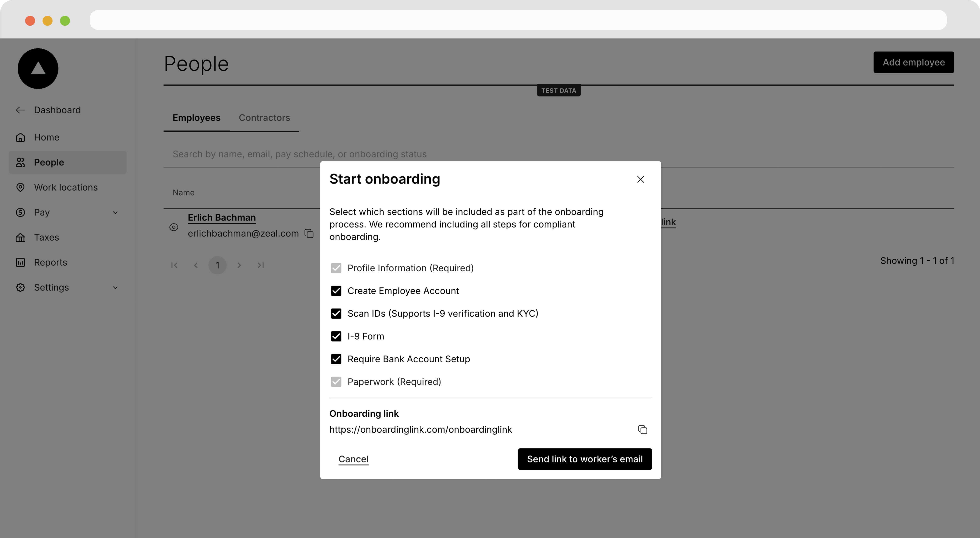Open Reports in the sidebar
This screenshot has width=980, height=538.
pyautogui.click(x=68, y=262)
